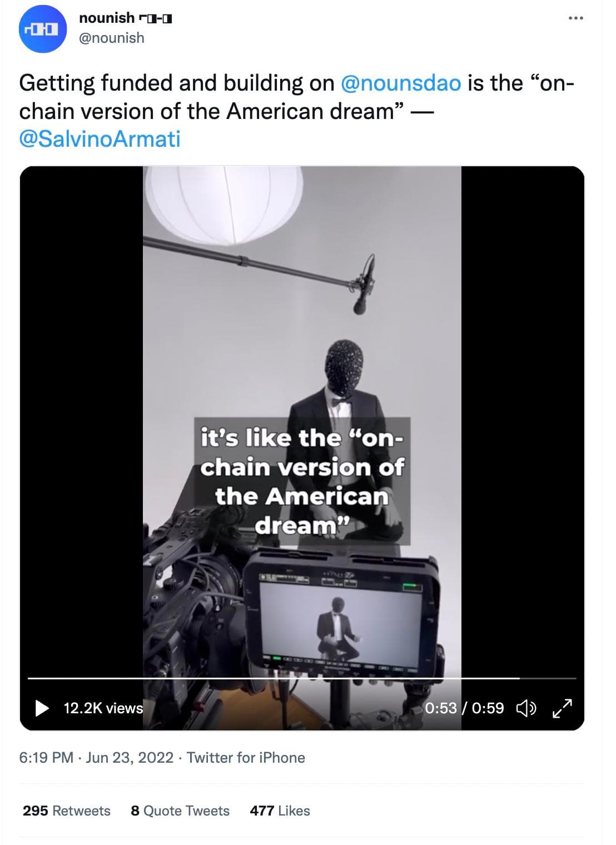This screenshot has height=845, width=616.
Task: Open the @nounish handle below the name
Action: click(x=112, y=38)
